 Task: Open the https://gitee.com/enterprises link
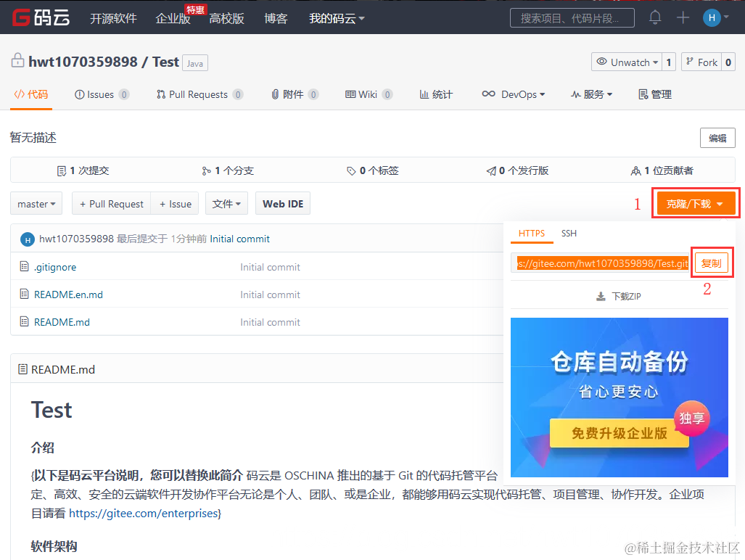click(x=143, y=513)
